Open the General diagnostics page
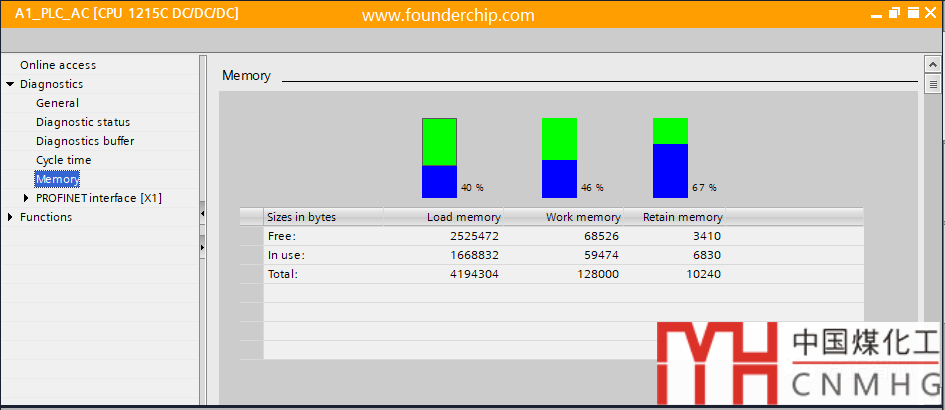 click(x=57, y=103)
